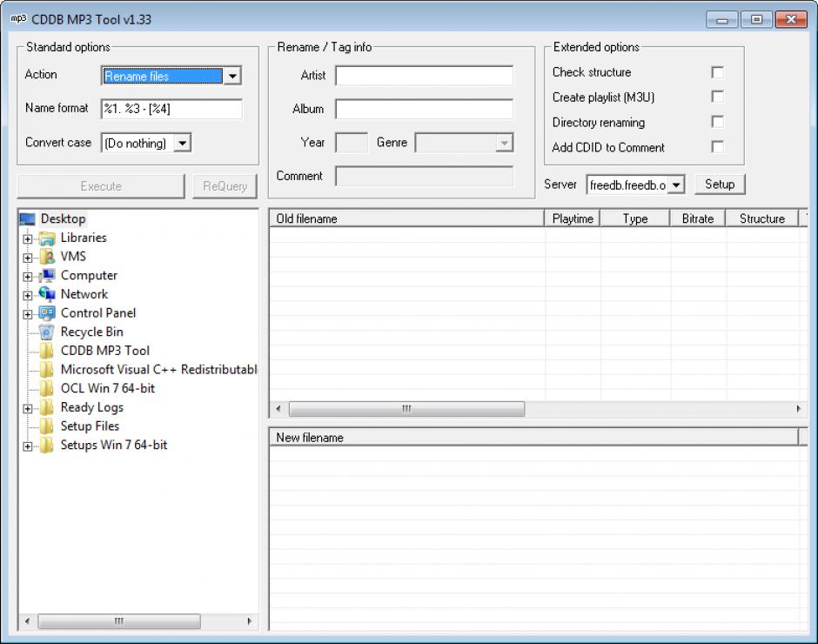Click right arrow of folder tree scrollbar
The width and height of the screenshot is (818, 644).
click(x=250, y=621)
